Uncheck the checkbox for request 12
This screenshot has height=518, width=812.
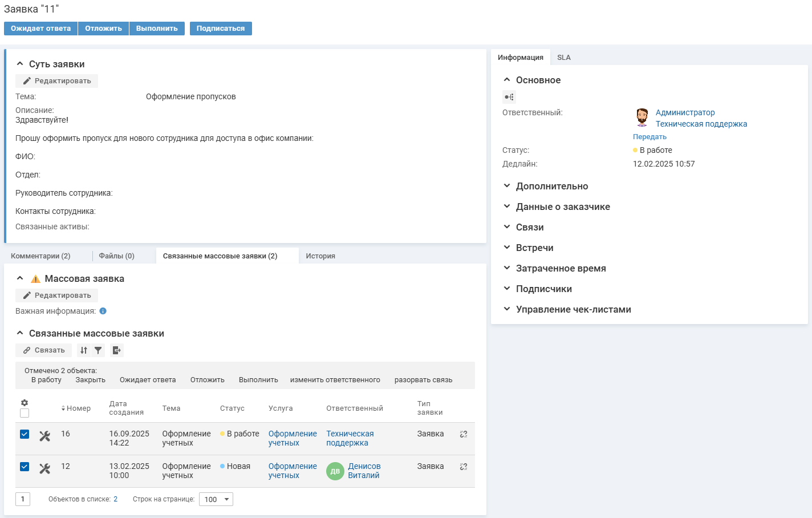coord(25,467)
